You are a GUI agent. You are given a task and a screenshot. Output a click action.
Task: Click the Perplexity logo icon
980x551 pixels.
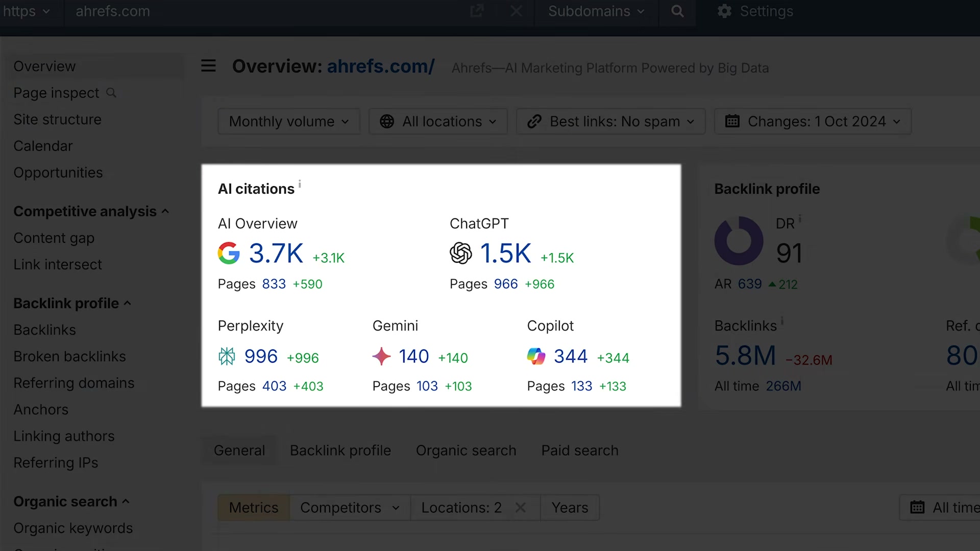(227, 356)
